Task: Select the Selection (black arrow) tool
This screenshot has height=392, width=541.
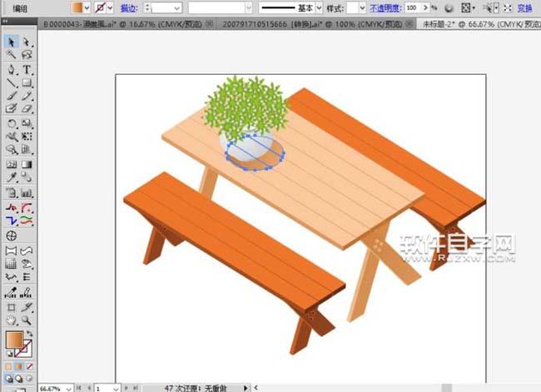Action: tap(12, 42)
